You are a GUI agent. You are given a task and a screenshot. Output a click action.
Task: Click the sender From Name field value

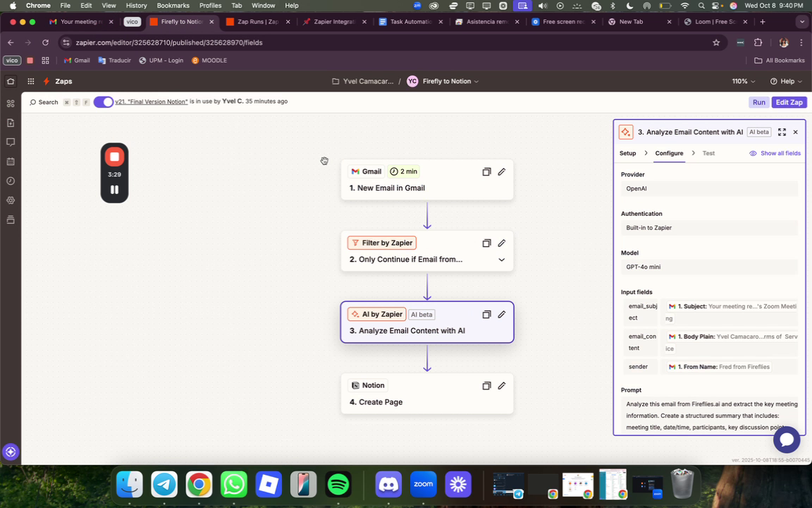(718, 367)
